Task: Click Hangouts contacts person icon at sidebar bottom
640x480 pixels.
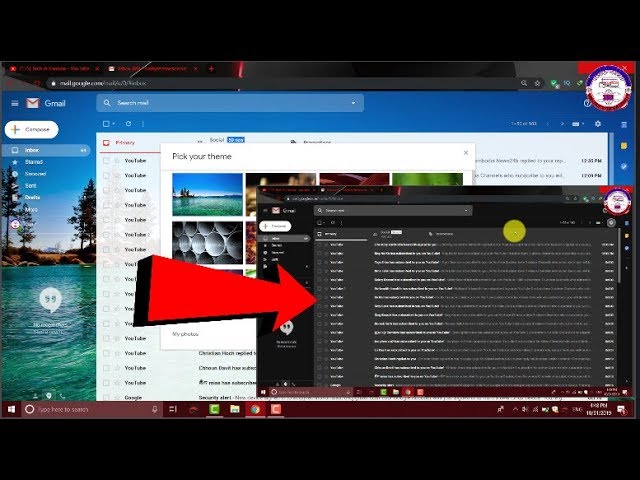Action: [x=36, y=396]
